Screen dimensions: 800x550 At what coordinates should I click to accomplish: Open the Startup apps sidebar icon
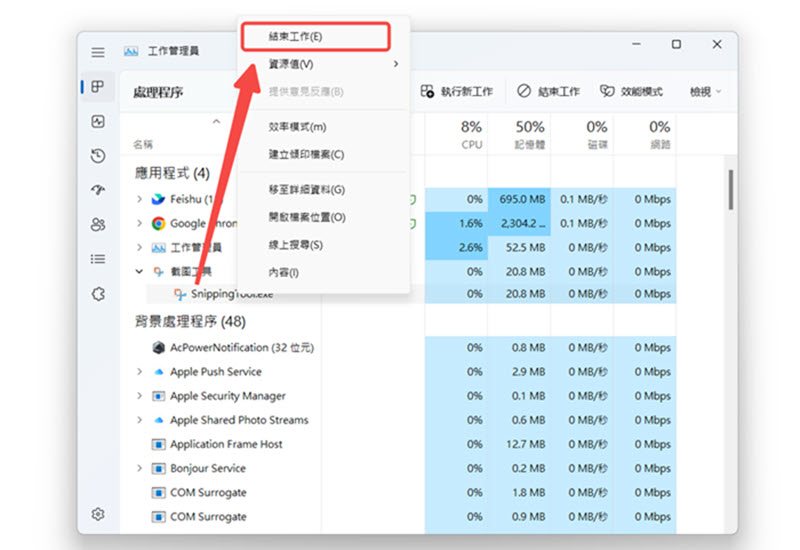[x=98, y=190]
